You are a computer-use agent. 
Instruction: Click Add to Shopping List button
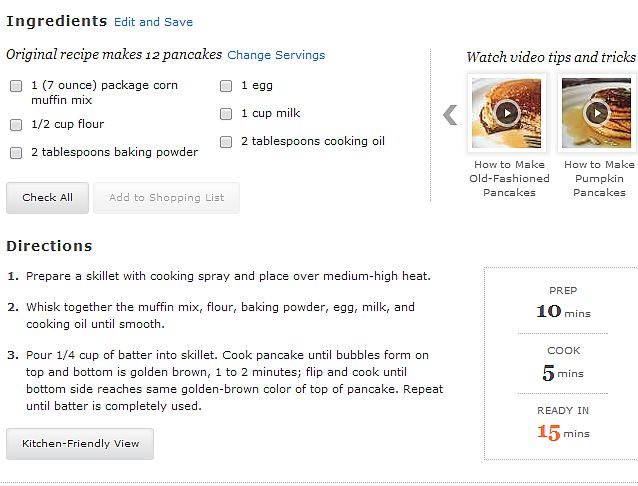(166, 198)
